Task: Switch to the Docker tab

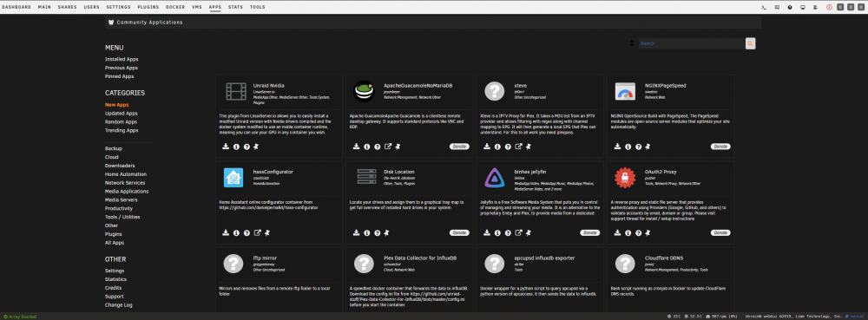Action: pos(175,7)
